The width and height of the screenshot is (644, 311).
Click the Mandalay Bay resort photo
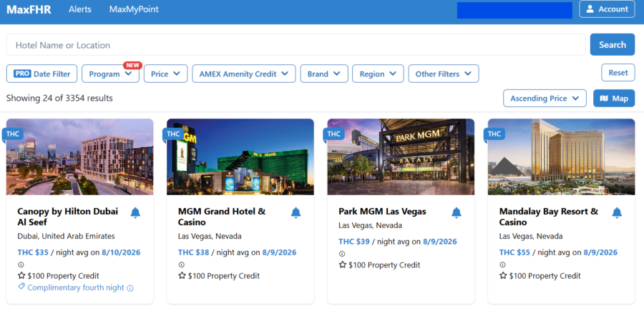[562, 157]
